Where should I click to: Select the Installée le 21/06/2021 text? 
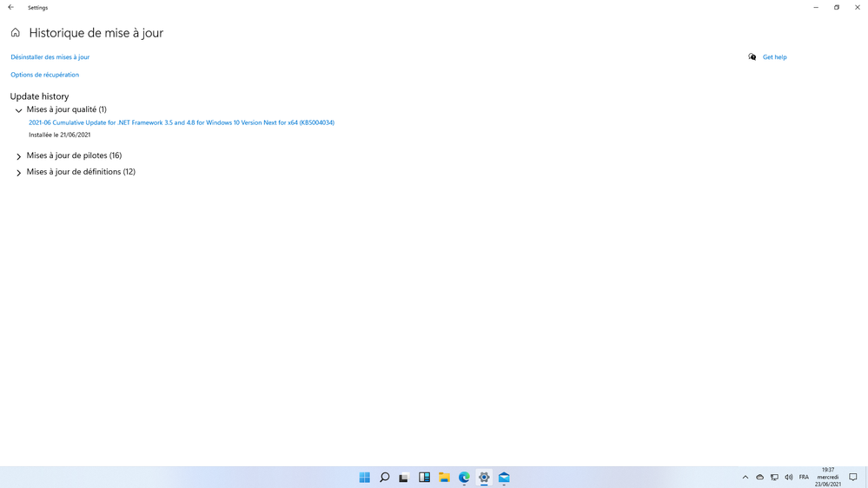pos(59,135)
